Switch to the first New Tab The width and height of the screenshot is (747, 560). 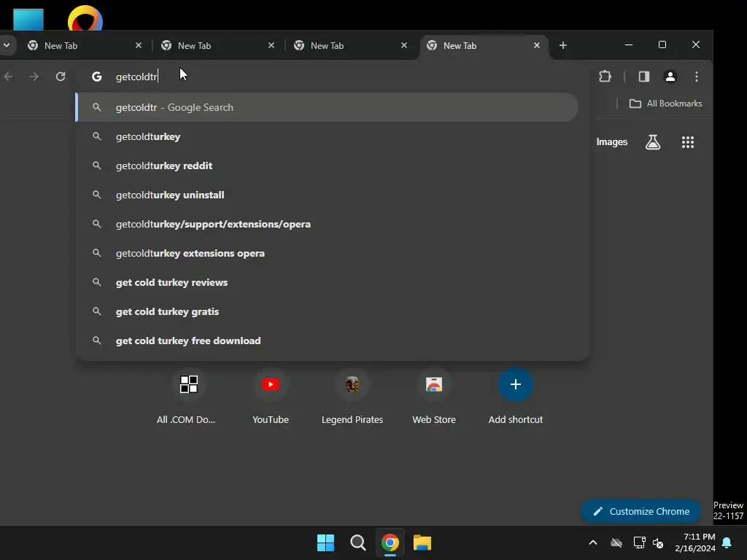(85, 46)
